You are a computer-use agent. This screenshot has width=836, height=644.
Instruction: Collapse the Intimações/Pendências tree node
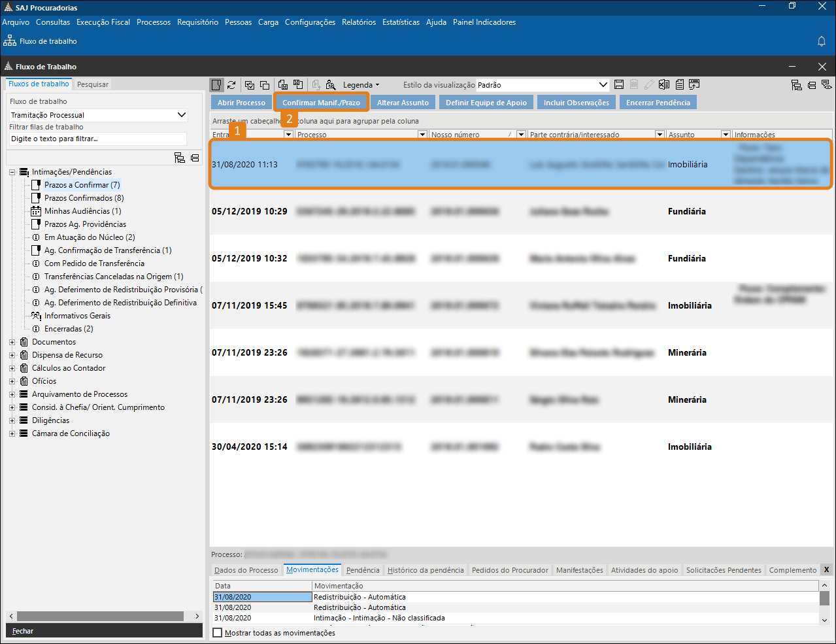(x=12, y=172)
